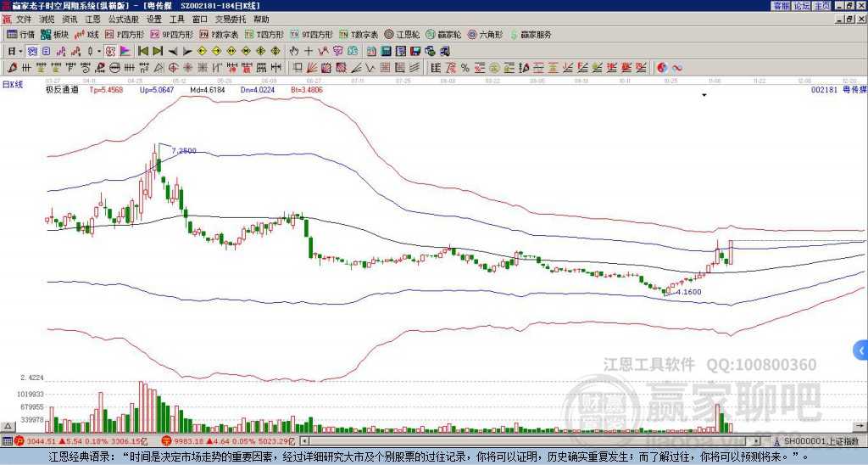Click the SH000001 上证指数 status entry

point(821,442)
